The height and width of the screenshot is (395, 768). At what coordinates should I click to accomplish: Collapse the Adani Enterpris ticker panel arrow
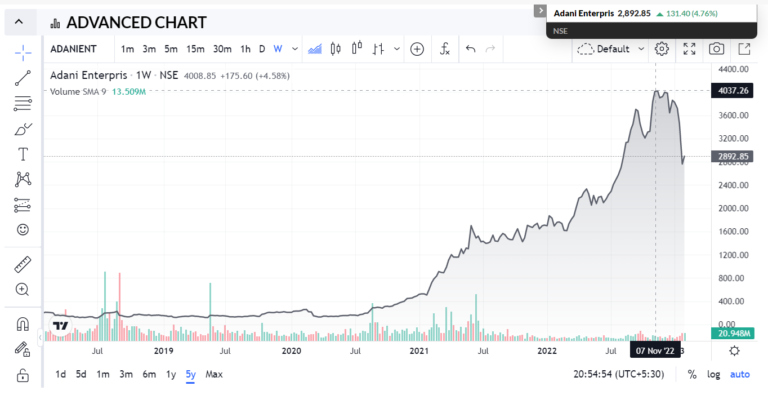point(540,10)
